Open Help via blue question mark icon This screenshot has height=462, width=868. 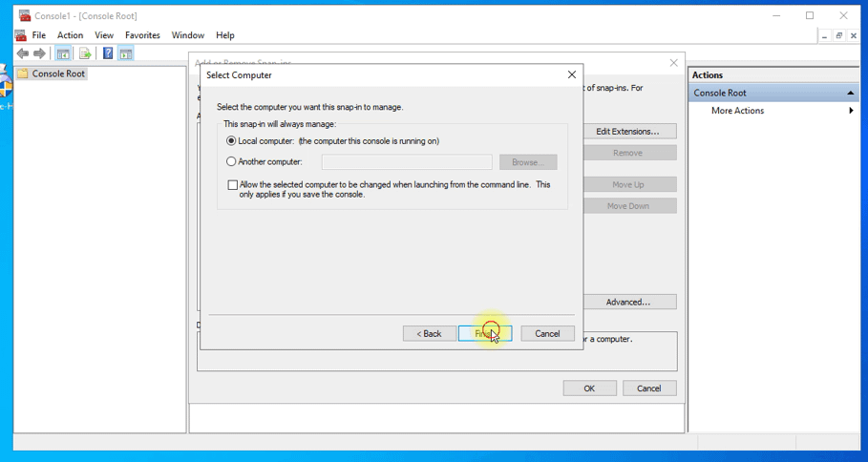point(108,53)
